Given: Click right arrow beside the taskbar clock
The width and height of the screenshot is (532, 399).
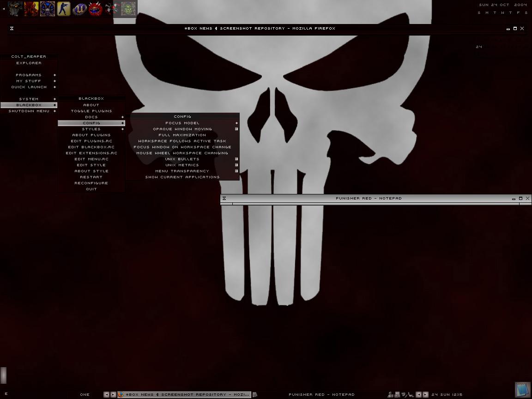Looking at the screenshot, I should tap(425, 394).
